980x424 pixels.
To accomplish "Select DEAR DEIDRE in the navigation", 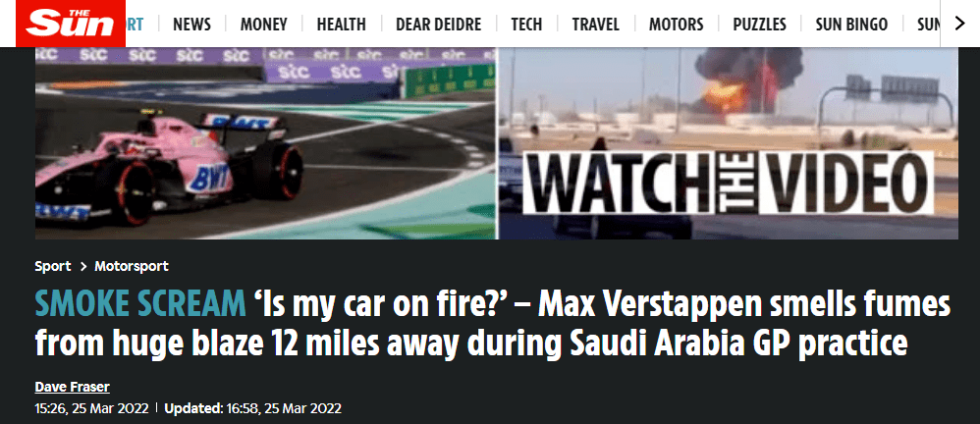I will tap(439, 25).
